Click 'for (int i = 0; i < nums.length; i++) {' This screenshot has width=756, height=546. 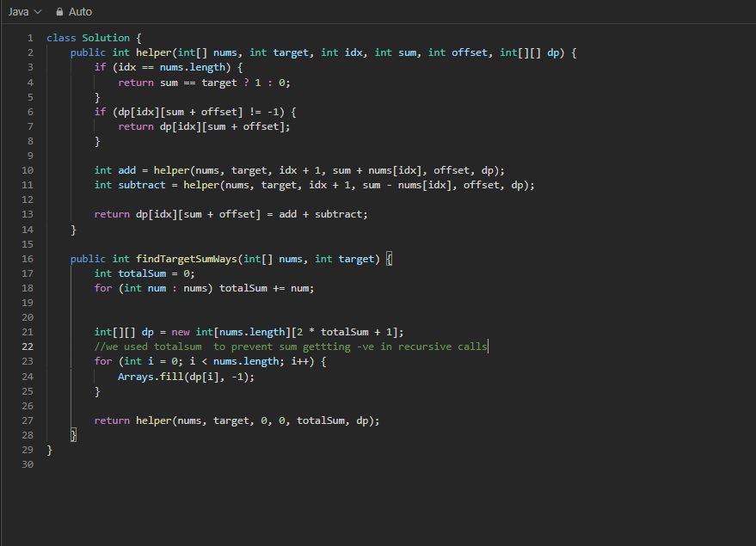pyautogui.click(x=210, y=361)
